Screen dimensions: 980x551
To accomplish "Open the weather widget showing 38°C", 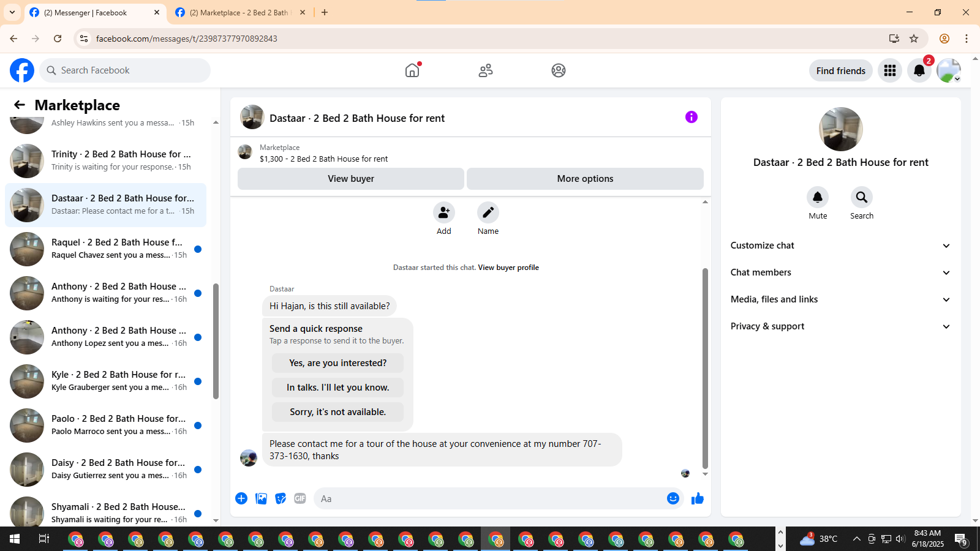I will pyautogui.click(x=819, y=539).
